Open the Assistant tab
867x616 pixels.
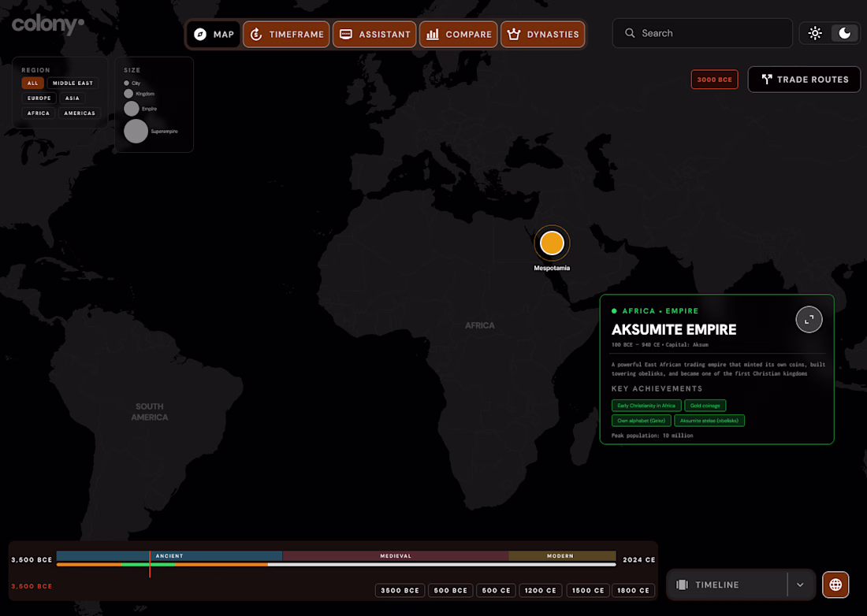coord(374,34)
